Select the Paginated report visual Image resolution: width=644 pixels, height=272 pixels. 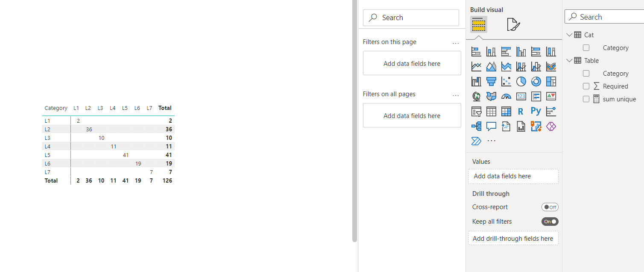point(521,126)
